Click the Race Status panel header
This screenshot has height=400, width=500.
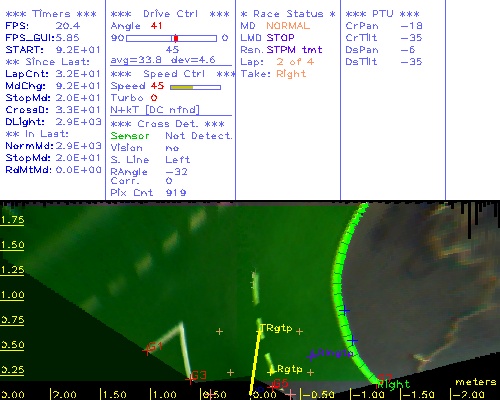click(288, 14)
